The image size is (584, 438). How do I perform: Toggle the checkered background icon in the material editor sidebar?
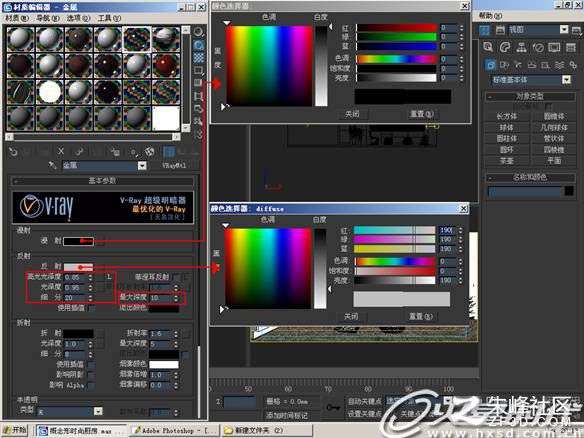pyautogui.click(x=199, y=57)
